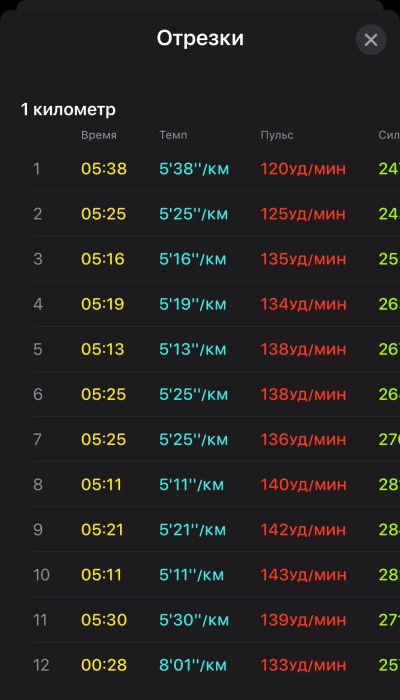Close the Отрезки splits sheet

pyautogui.click(x=371, y=40)
